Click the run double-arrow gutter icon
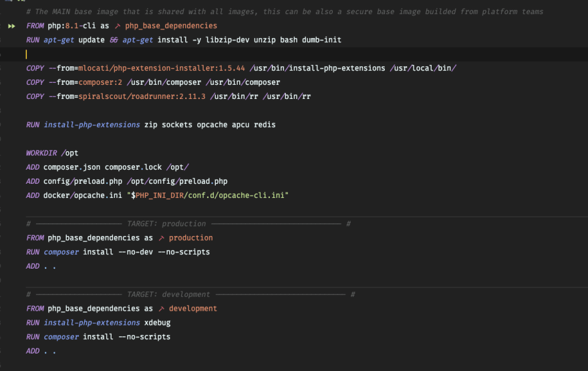The image size is (588, 371). 11,26
